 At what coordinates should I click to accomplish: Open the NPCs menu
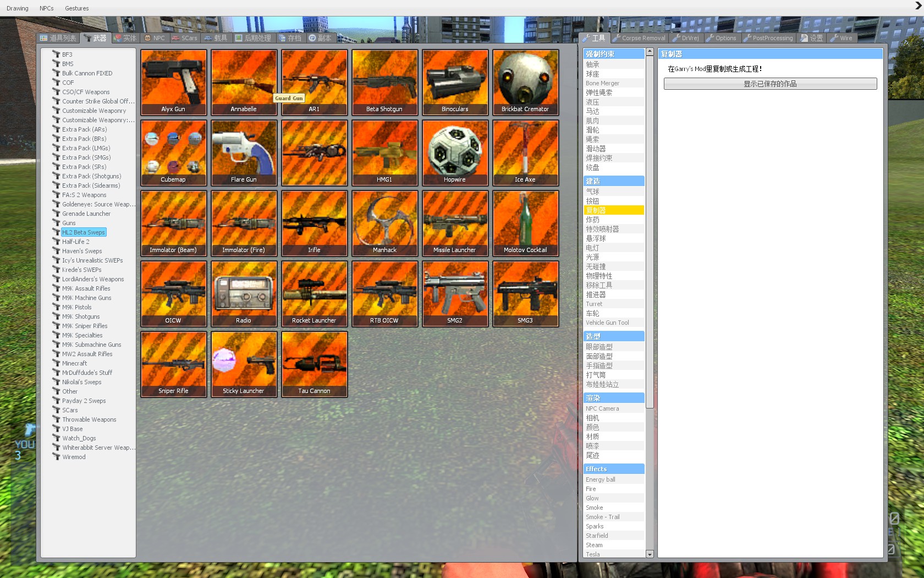point(47,8)
